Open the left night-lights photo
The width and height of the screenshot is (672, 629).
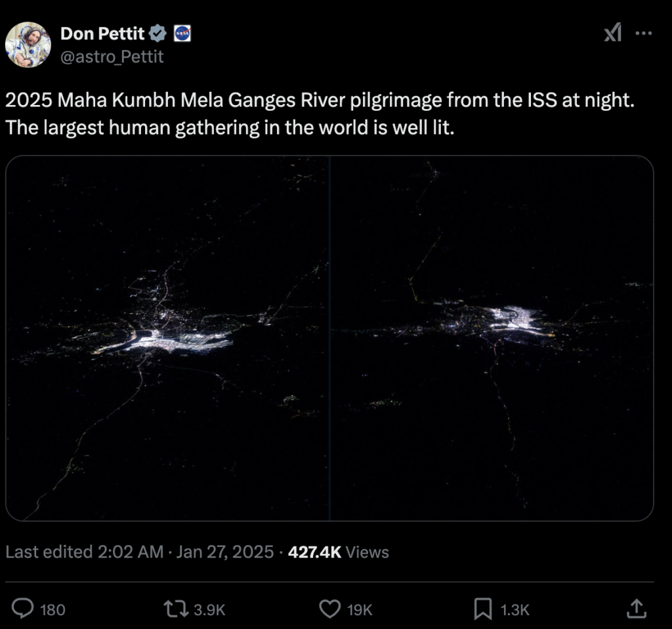167,338
